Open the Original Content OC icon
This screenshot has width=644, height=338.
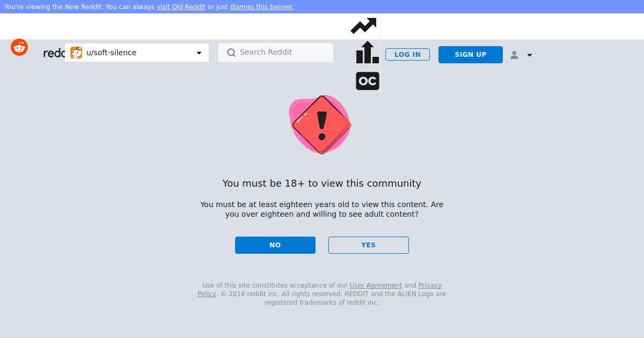368,81
